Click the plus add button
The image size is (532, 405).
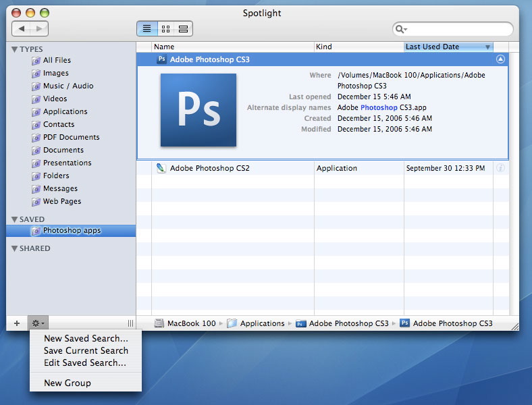[x=17, y=324]
